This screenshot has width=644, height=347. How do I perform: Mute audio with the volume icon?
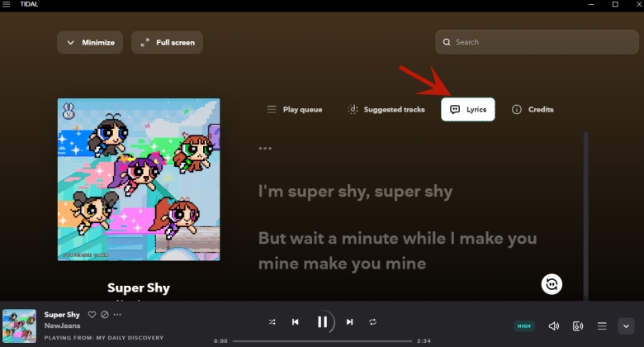click(554, 326)
